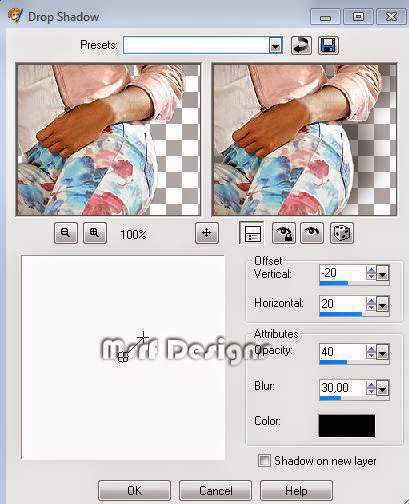The width and height of the screenshot is (409, 504).
Task: Minimize the Drop Shadow dialog
Action: [x=325, y=17]
